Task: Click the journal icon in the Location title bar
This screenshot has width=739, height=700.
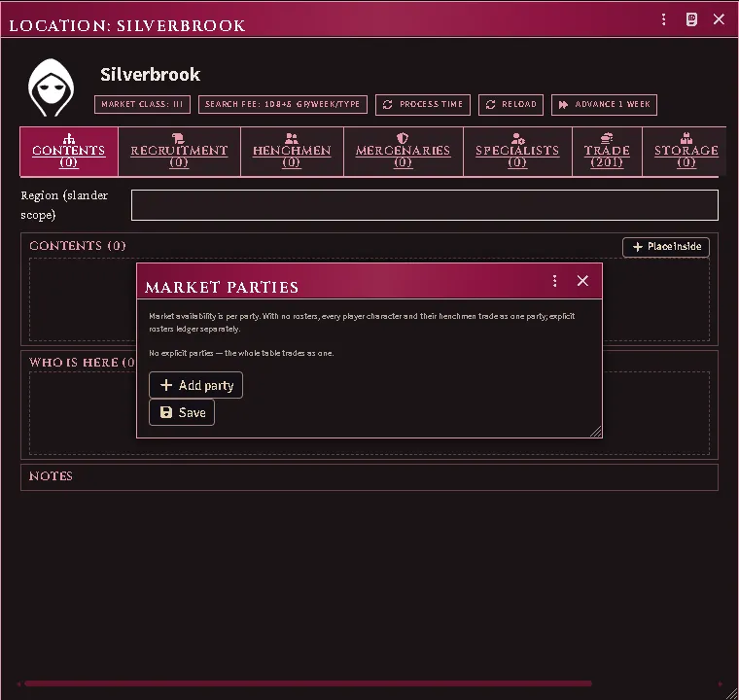Action: click(691, 19)
